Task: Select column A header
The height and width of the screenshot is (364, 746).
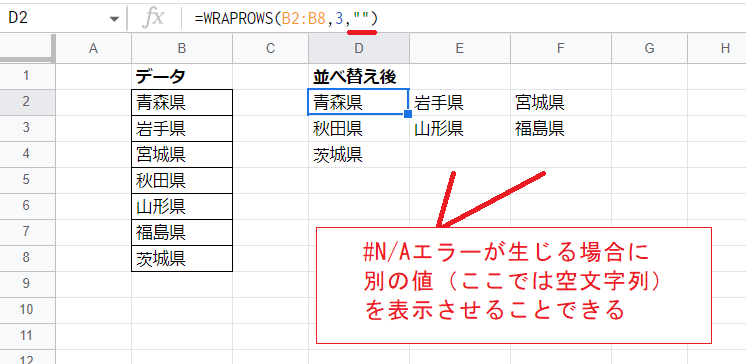Action: tap(94, 48)
